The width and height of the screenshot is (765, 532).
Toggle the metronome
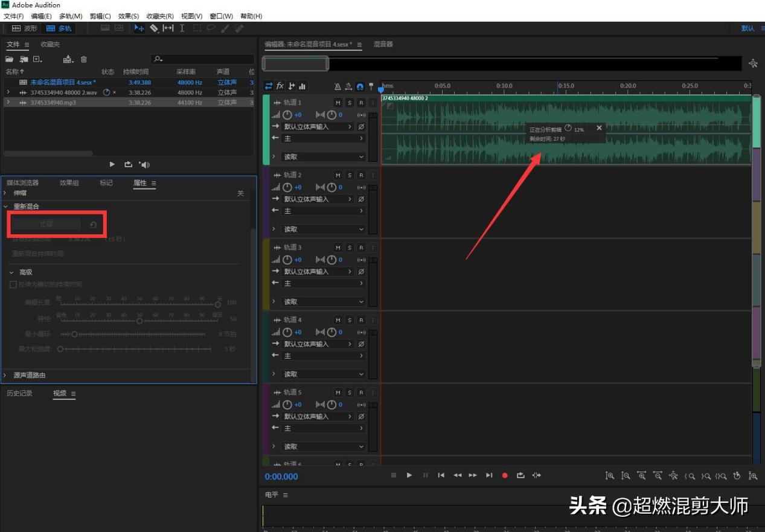click(338, 86)
